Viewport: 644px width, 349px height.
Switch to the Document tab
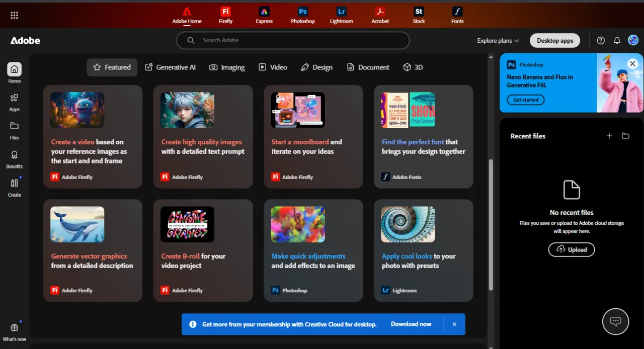[x=368, y=67]
